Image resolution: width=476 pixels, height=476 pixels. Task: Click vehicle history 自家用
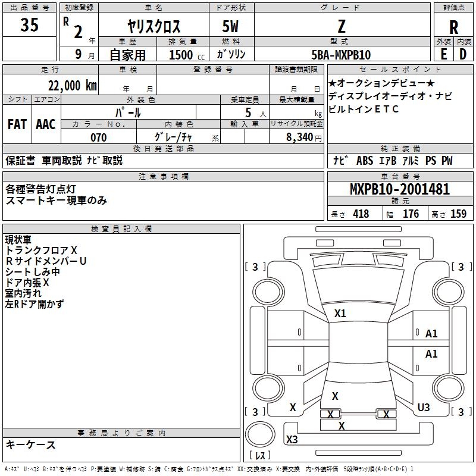click(127, 55)
